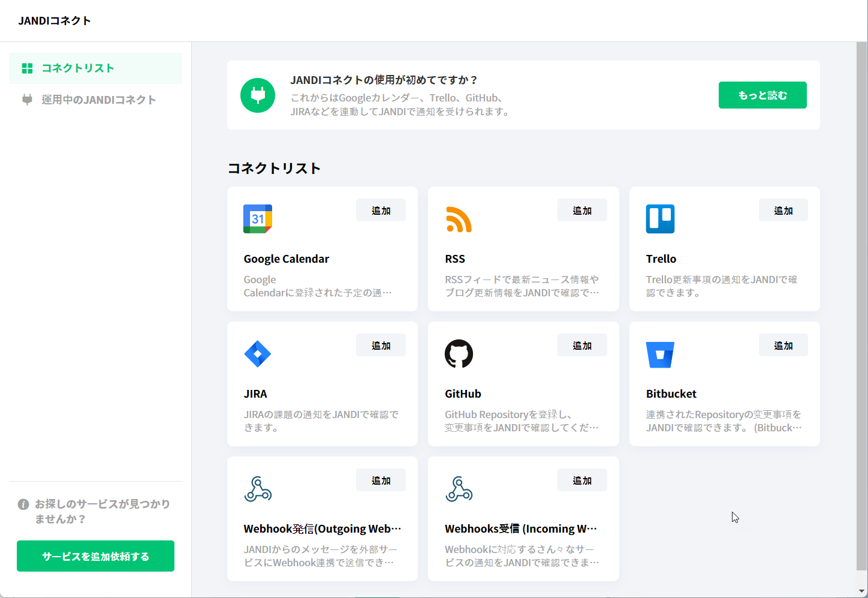Open 運用中のJANDIコネクト in the sidebar
Viewport: 868px width, 598px height.
point(96,100)
